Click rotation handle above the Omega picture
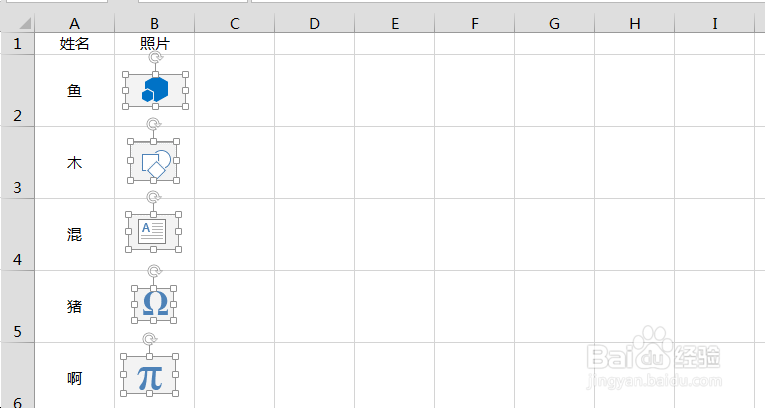Image resolution: width=765 pixels, height=408 pixels. (x=154, y=271)
